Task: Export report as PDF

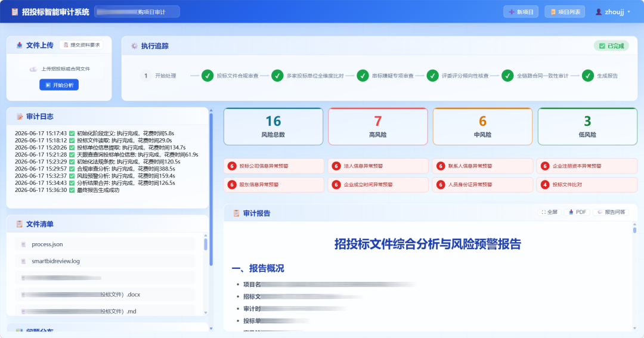Action: 577,212
